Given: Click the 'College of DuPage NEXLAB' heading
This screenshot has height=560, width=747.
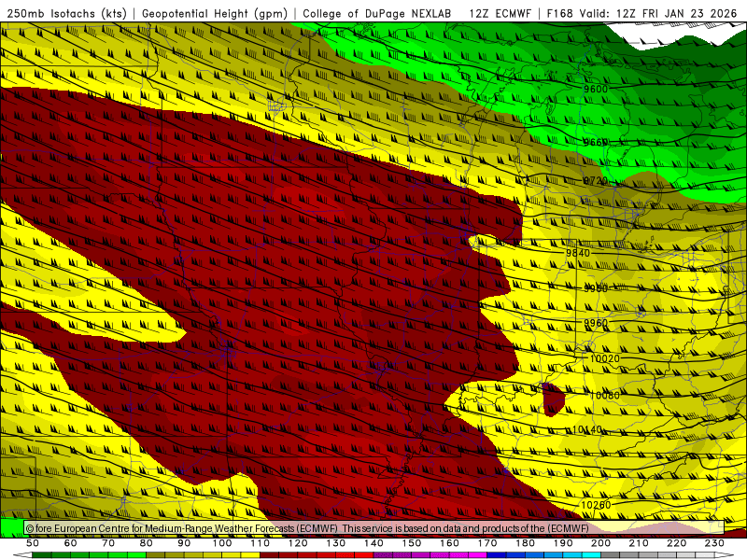Looking at the screenshot, I should coord(377,13).
